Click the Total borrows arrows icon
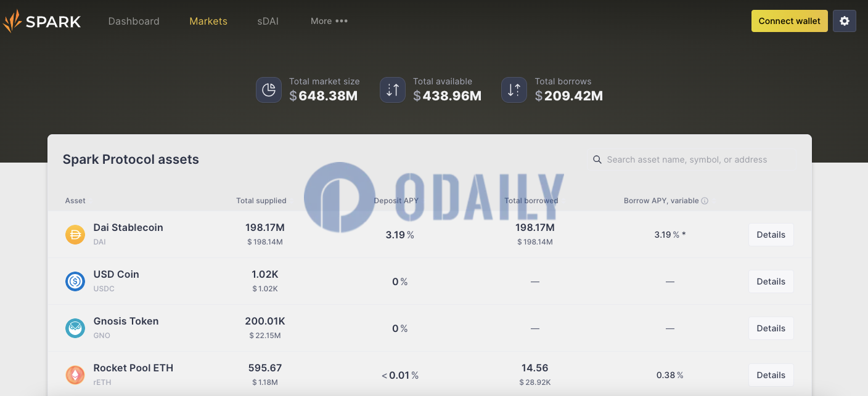This screenshot has width=868, height=396. 514,90
